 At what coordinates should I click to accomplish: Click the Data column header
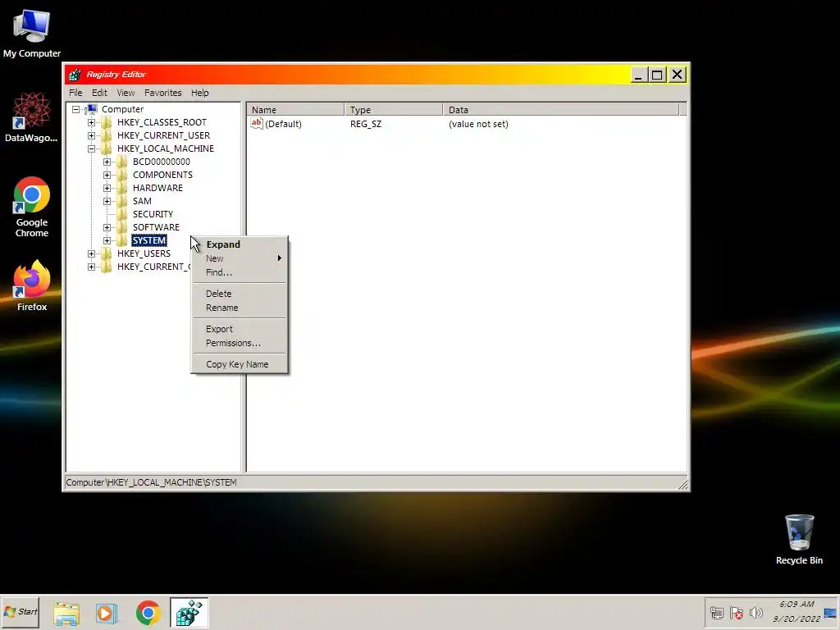click(561, 110)
